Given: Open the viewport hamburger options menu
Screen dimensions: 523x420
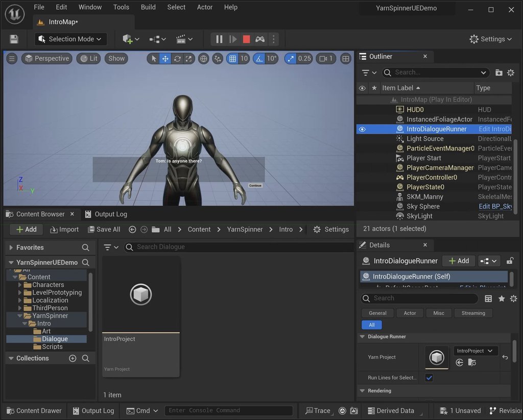Looking at the screenshot, I should click(12, 59).
